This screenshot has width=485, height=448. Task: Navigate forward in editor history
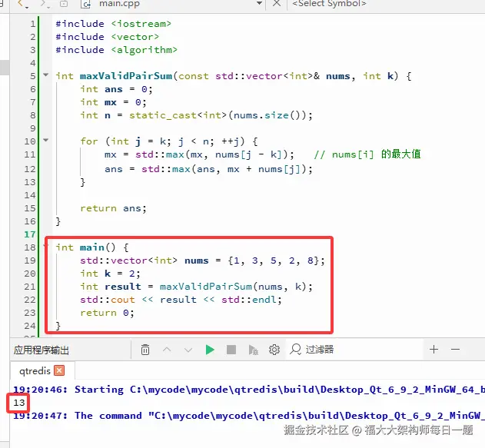tap(43, 3)
